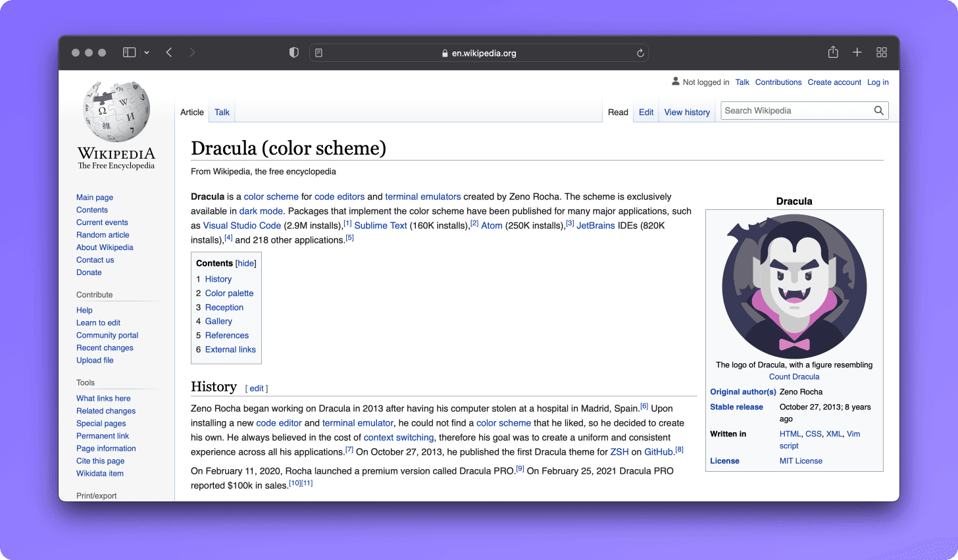Switch to the Talk tab
Screen dimensions: 958x560
pyautogui.click(x=222, y=112)
